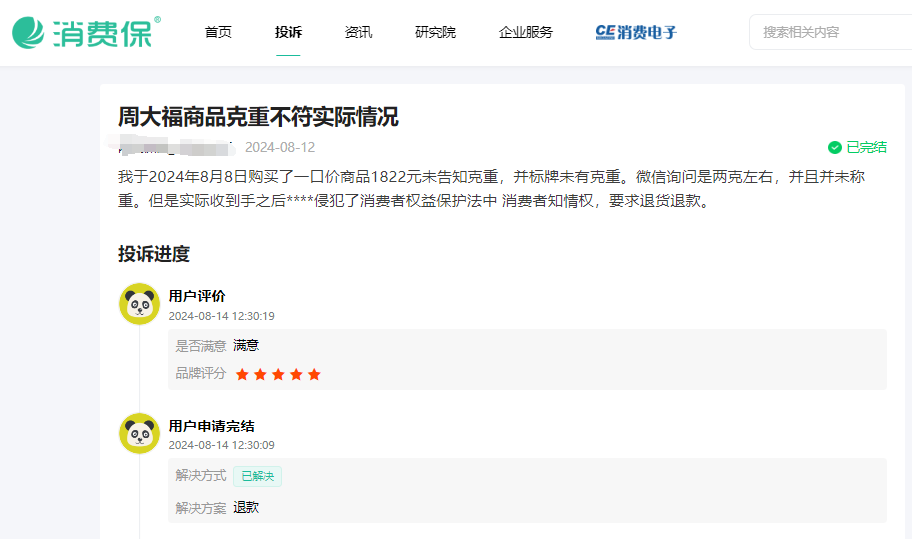Screen dimensions: 912x539
Task: Click the 已解决 green tag
Action: (258, 476)
